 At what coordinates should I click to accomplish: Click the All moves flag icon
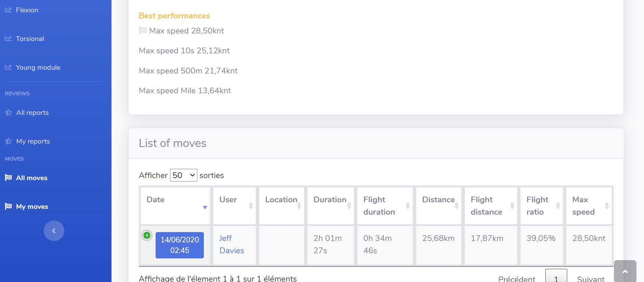[9, 178]
